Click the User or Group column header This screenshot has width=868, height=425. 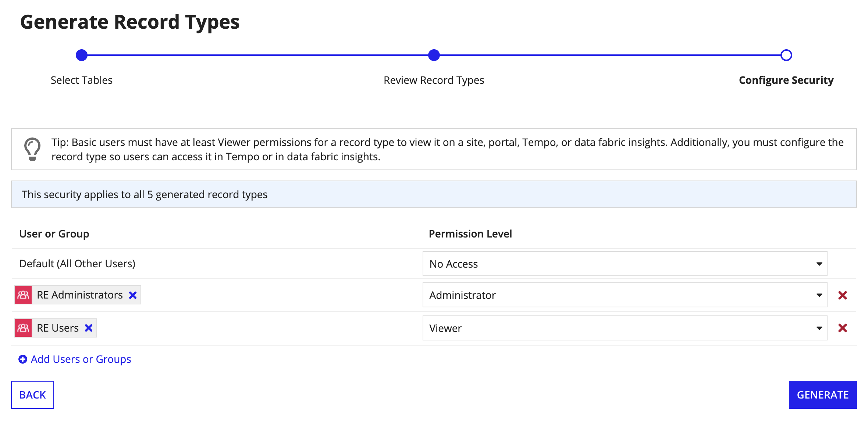click(x=54, y=234)
